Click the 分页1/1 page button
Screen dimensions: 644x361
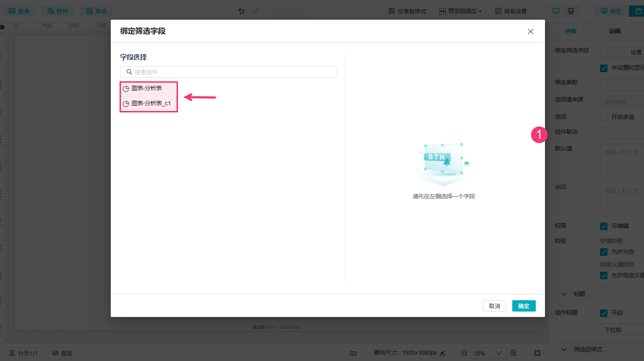pos(23,353)
